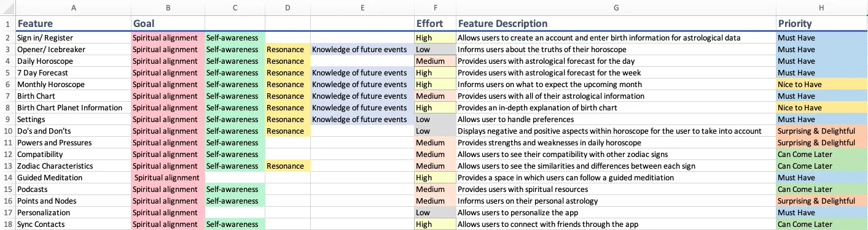Select the '7 Day Forecast' cell
This screenshot has height=230, width=868.
click(73, 73)
